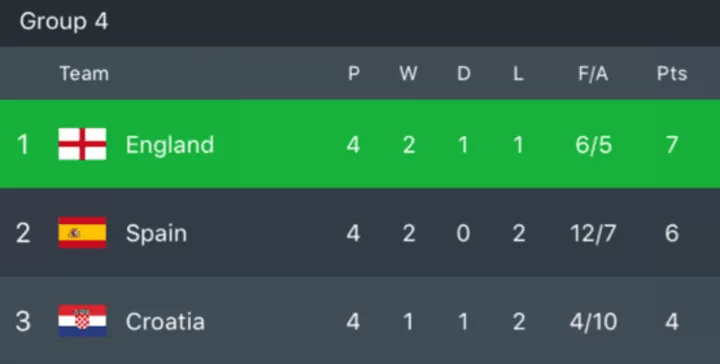Sort by W wins column header
The height and width of the screenshot is (364, 720).
click(x=408, y=73)
